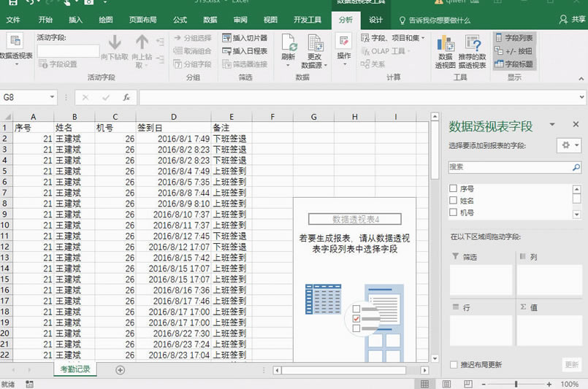Switch to the 公式 tab
588x389 pixels.
pyautogui.click(x=180, y=20)
